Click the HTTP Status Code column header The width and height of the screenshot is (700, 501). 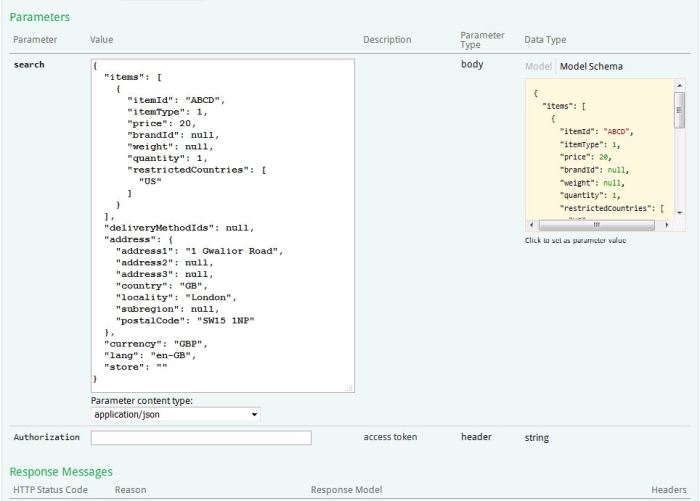(x=50, y=489)
